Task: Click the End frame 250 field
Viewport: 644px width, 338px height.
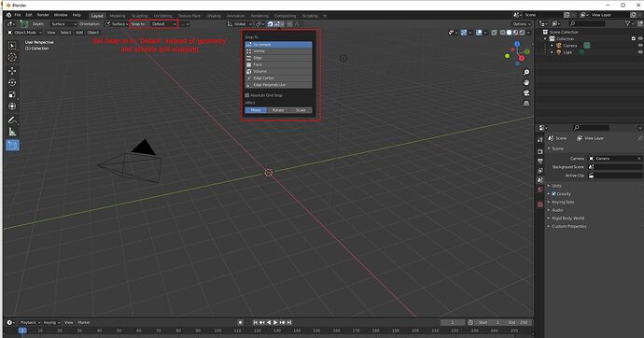Action: 518,323
